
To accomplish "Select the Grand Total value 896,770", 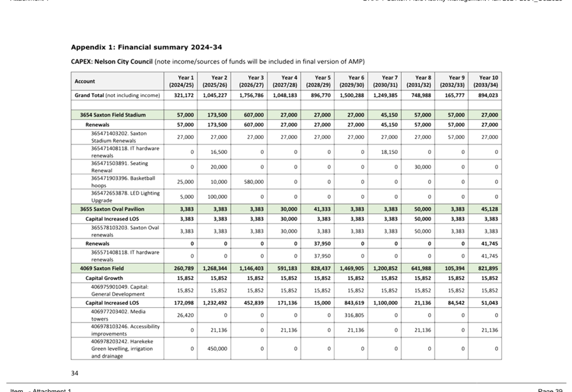I will [x=320, y=95].
